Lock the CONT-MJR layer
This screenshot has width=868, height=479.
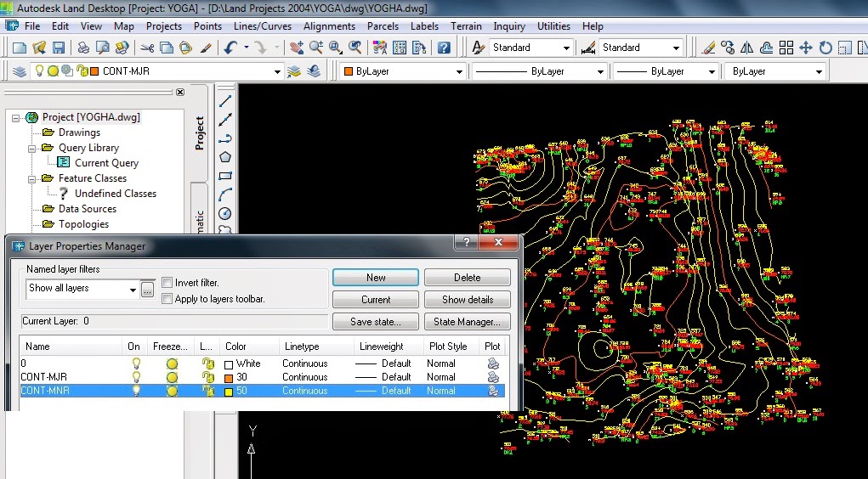pos(207,377)
